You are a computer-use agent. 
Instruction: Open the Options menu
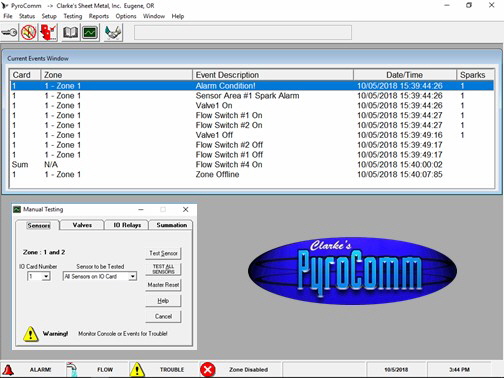[126, 16]
